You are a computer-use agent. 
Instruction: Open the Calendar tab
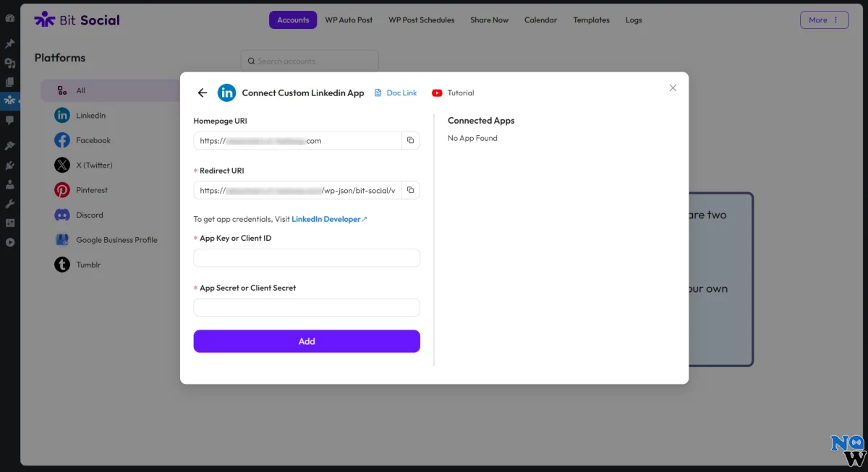pyautogui.click(x=540, y=20)
